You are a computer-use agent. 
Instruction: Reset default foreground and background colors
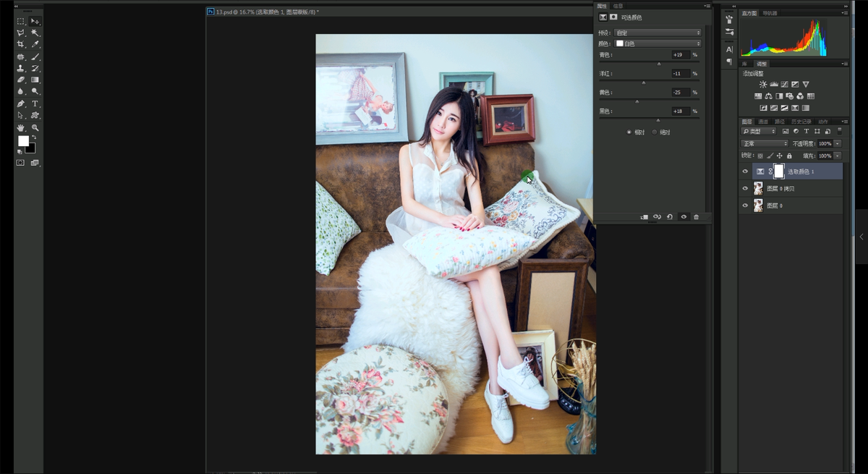click(20, 152)
